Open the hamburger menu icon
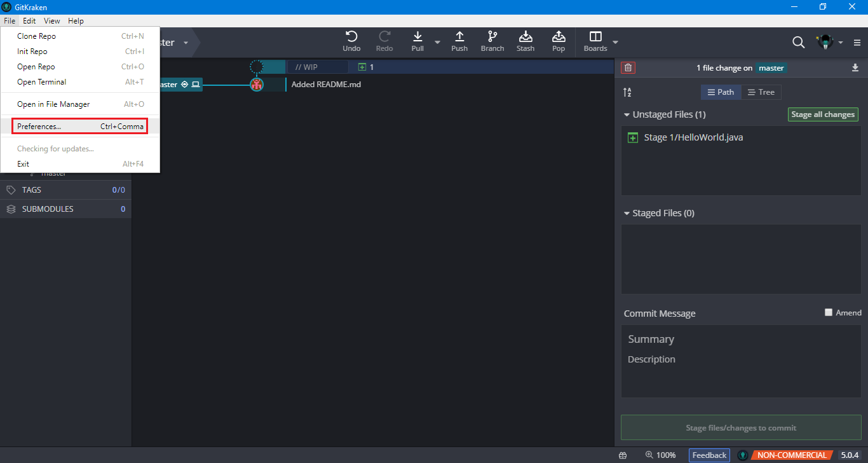Screen dimensions: 868x463 click(x=857, y=43)
